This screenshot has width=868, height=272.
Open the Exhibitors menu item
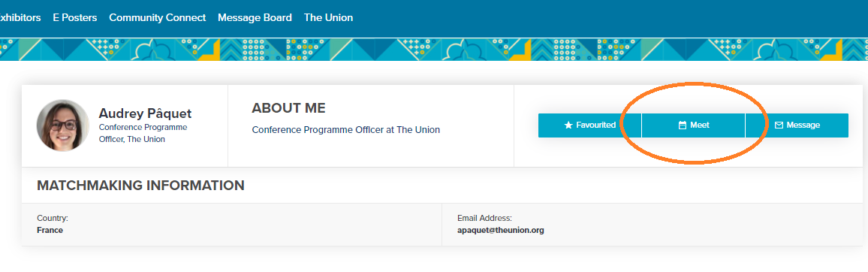coord(20,18)
